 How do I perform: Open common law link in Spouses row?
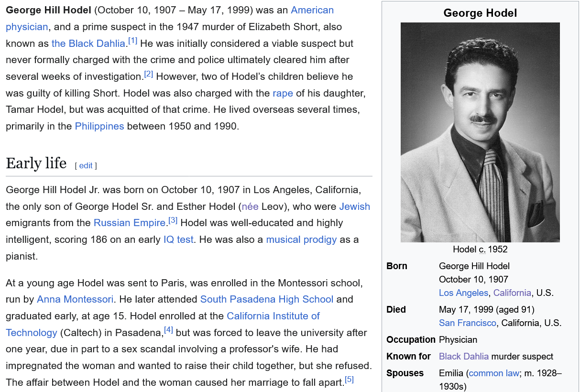494,373
